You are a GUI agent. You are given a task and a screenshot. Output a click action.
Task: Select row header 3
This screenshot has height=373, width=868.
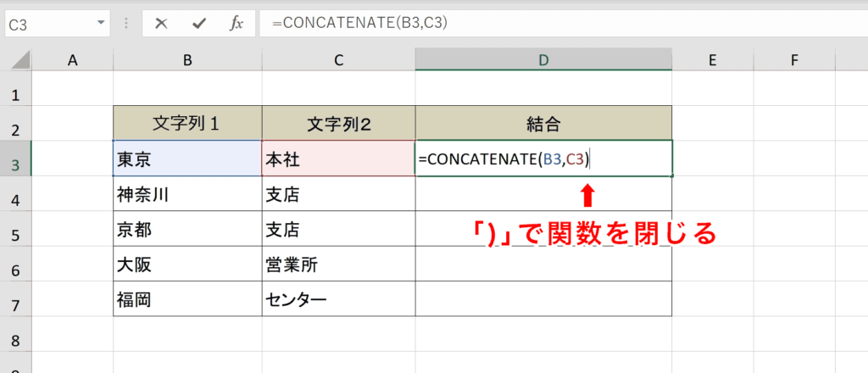(15, 159)
